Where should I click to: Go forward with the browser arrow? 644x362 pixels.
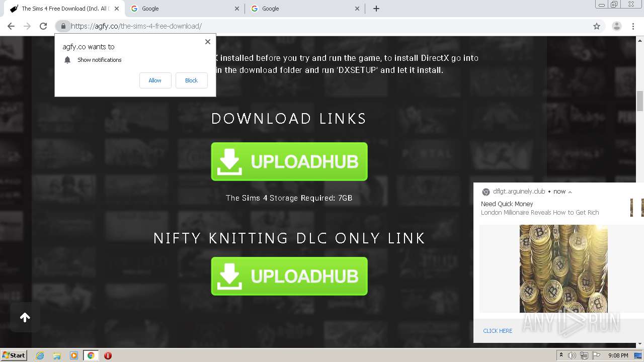pyautogui.click(x=27, y=26)
